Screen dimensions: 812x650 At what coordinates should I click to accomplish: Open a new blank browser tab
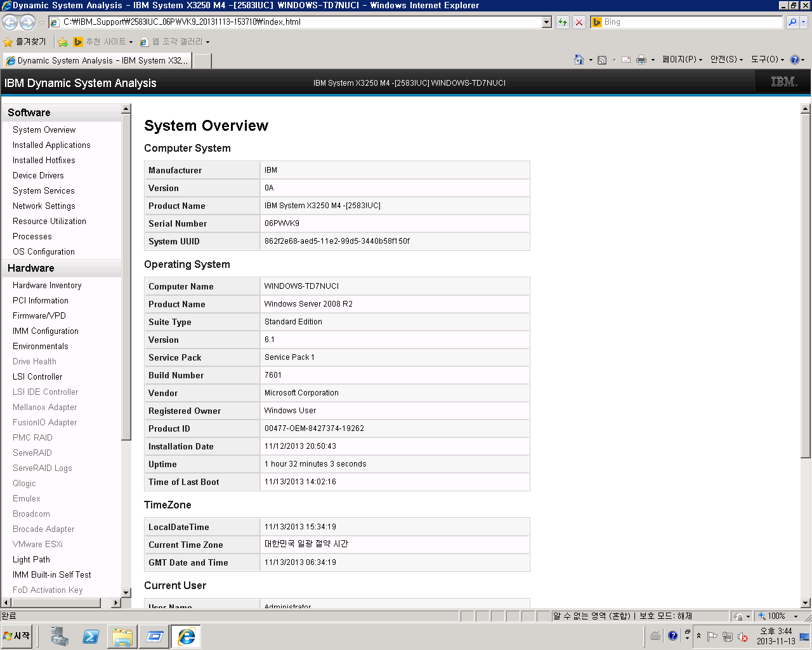(x=202, y=61)
